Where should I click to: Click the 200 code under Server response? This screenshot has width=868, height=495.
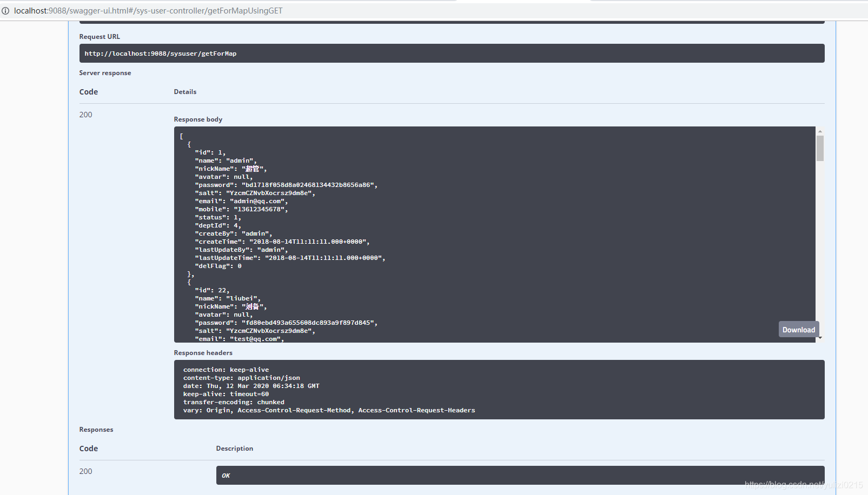click(85, 115)
